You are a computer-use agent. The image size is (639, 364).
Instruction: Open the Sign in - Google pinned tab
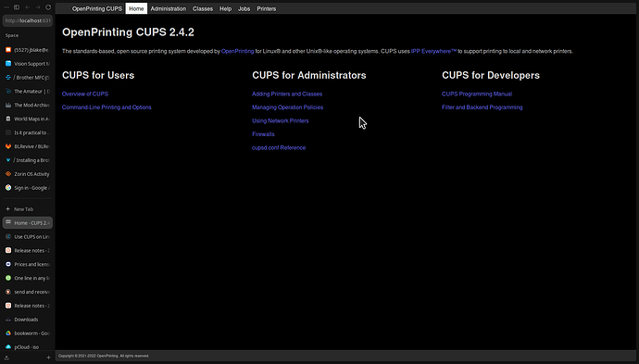click(x=27, y=188)
